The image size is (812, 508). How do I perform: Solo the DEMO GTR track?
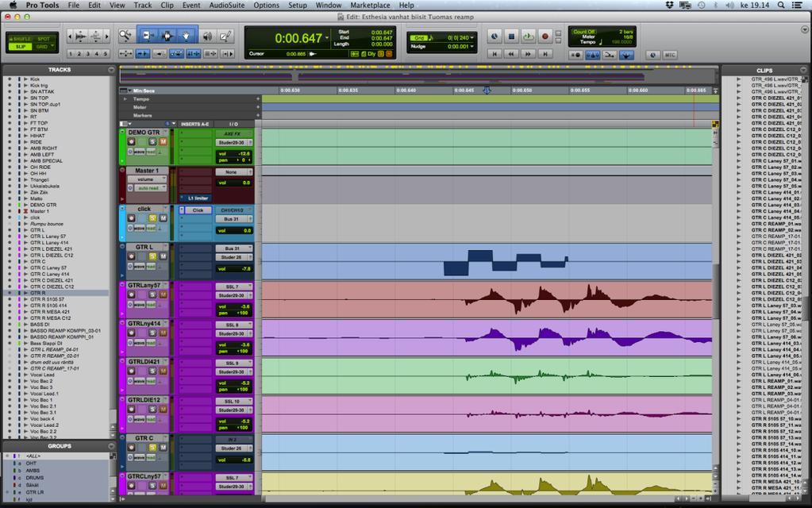pyautogui.click(x=152, y=141)
